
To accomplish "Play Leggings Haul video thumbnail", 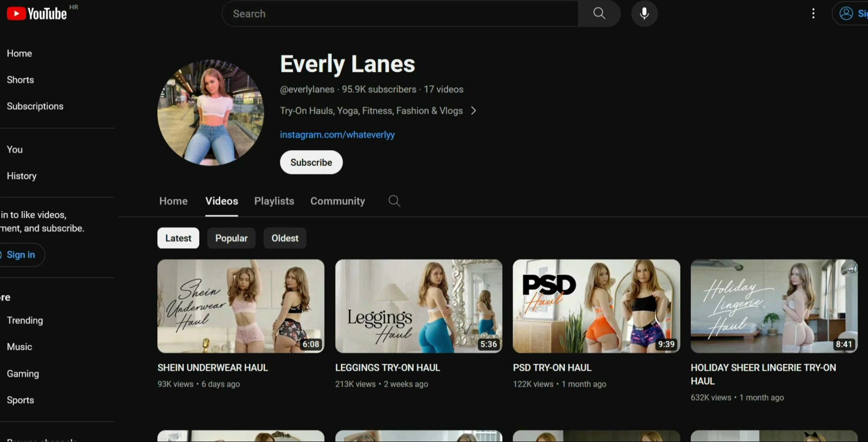I will (419, 306).
